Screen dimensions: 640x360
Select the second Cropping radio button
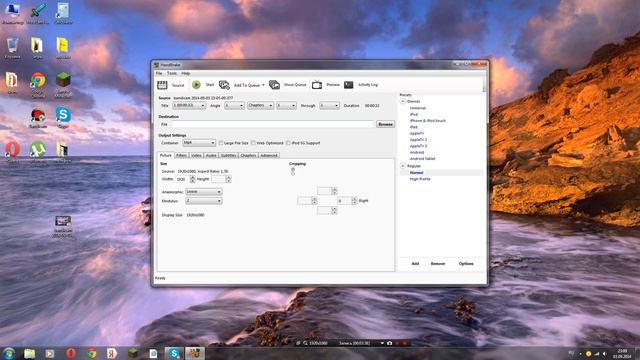(293, 174)
